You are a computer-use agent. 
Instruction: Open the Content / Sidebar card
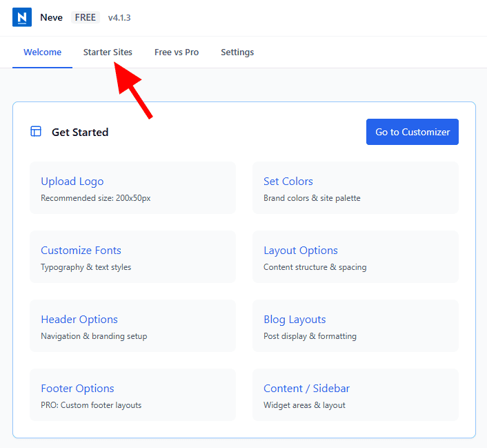(x=355, y=396)
